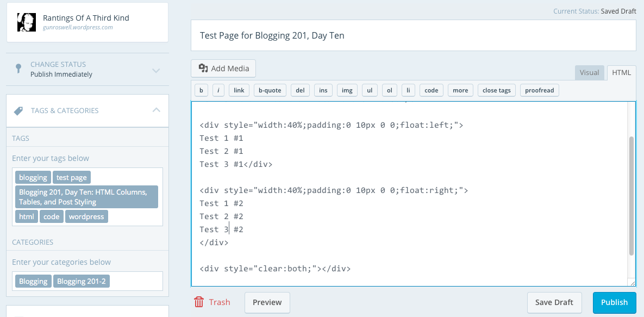Viewport: 644px width, 317px height.
Task: Collapse the Tags & Categories panel
Action: (x=156, y=110)
